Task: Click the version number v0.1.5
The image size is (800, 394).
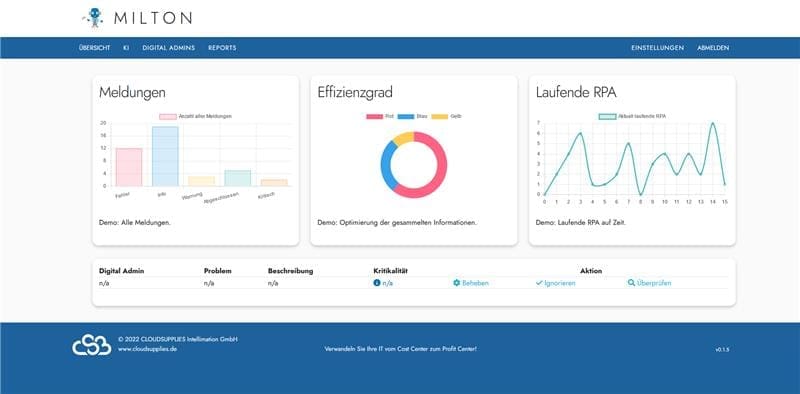Action: (722, 350)
